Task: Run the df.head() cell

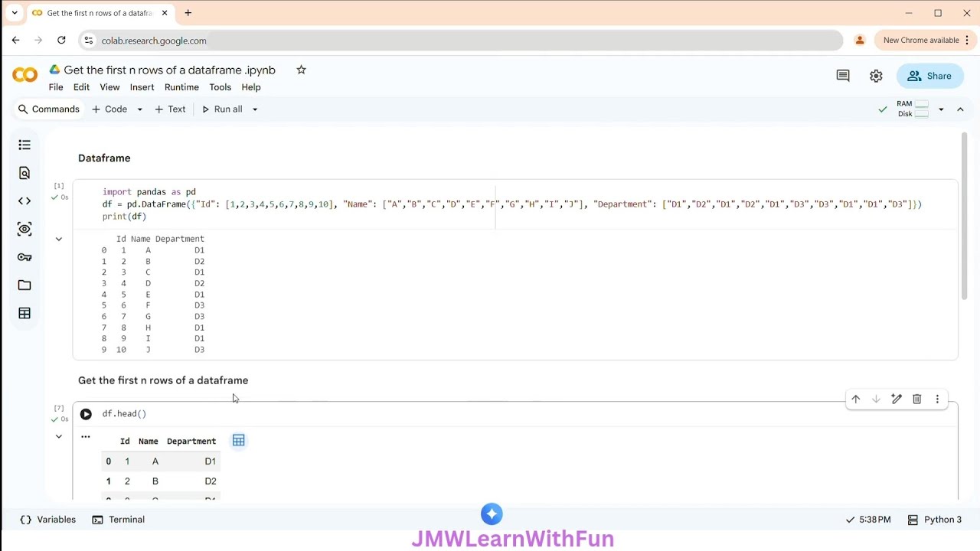Action: (86, 414)
